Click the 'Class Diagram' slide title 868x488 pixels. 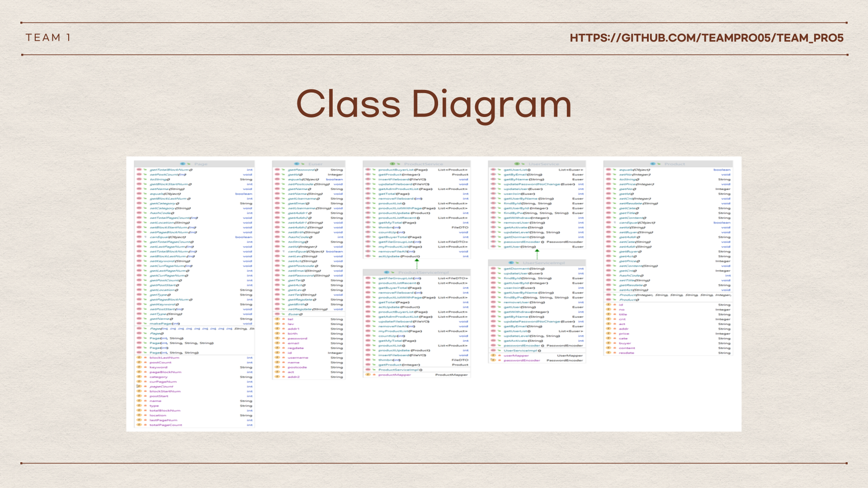tap(434, 104)
